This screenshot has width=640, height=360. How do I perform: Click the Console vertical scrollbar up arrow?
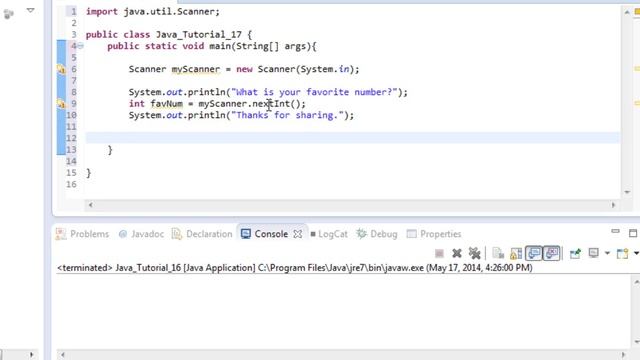tap(636, 282)
